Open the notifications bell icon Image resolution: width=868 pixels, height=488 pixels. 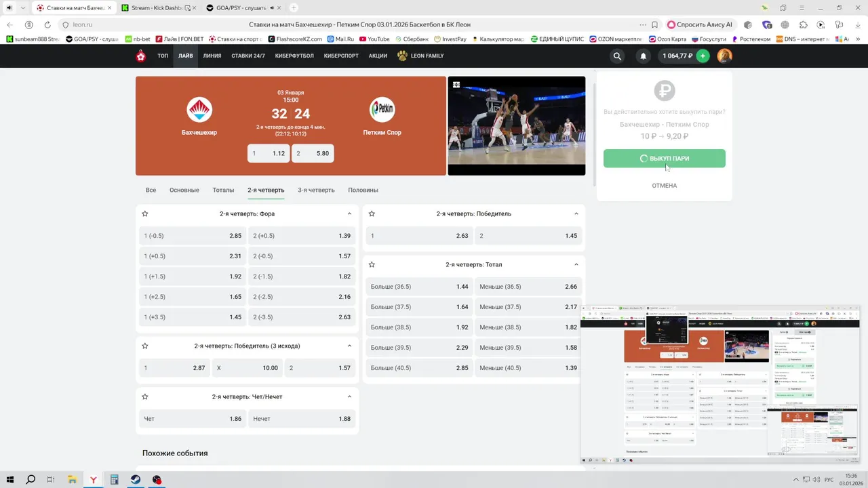pos(644,56)
